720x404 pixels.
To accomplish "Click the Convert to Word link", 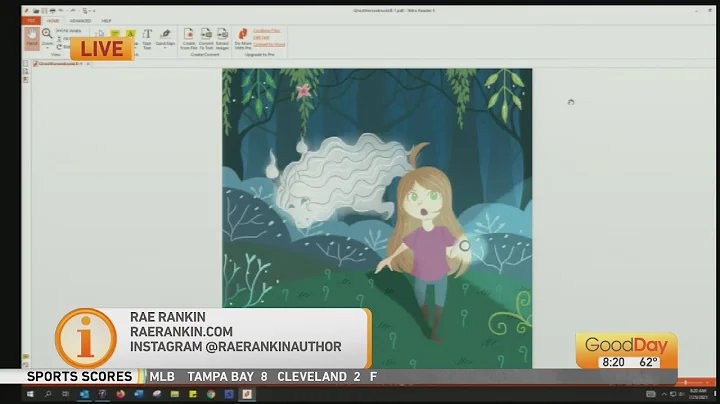I will [269, 45].
